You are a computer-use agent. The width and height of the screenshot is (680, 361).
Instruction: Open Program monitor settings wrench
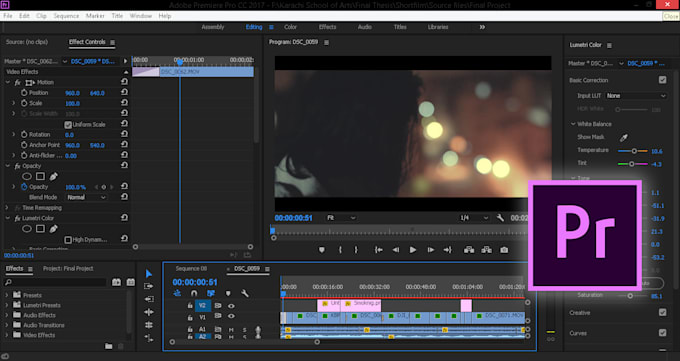(500, 218)
